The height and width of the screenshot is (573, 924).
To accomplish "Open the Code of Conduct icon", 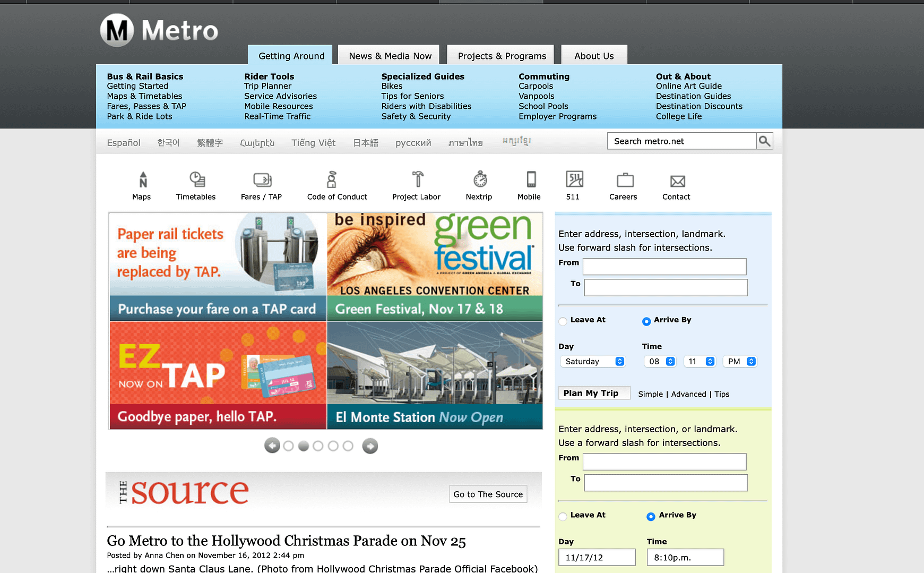I will pyautogui.click(x=332, y=179).
